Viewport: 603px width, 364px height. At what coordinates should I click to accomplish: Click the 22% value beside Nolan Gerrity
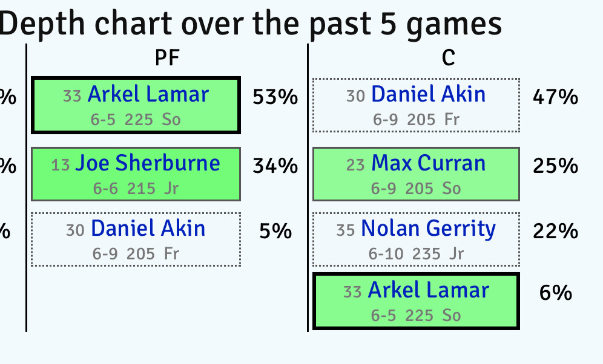pyautogui.click(x=555, y=231)
